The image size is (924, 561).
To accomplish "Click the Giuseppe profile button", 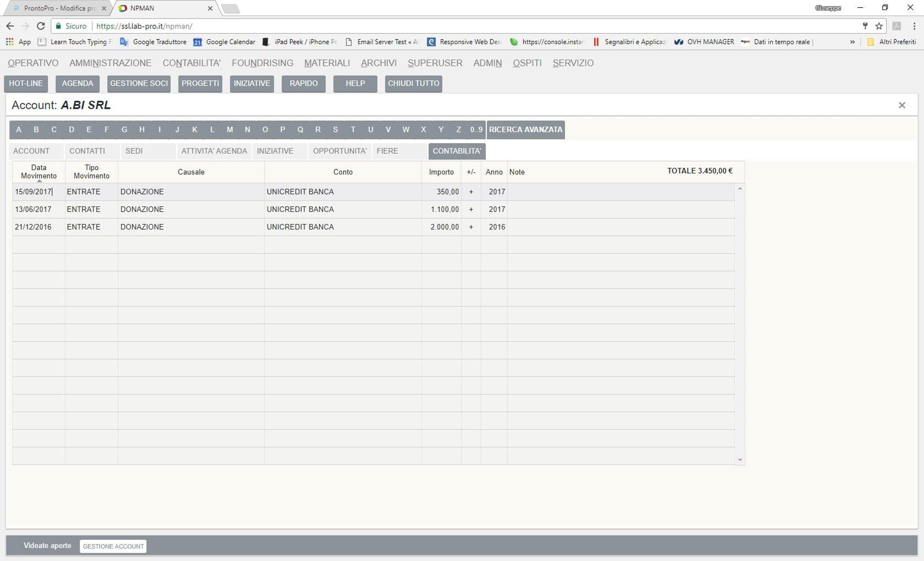I will [828, 8].
